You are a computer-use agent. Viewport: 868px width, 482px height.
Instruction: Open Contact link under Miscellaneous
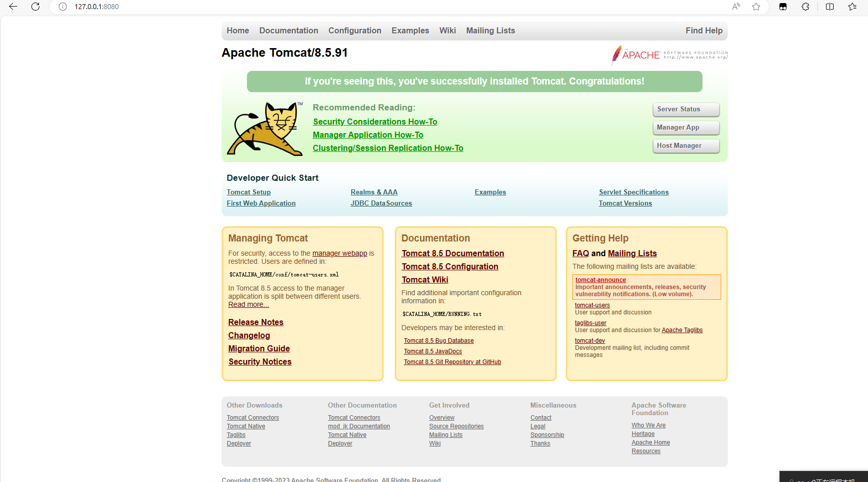tap(541, 418)
